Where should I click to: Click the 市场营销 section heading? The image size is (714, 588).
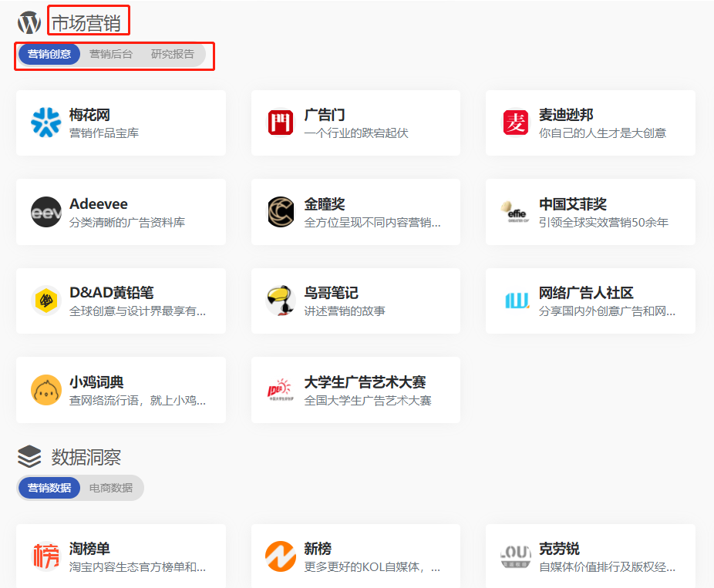86,23
